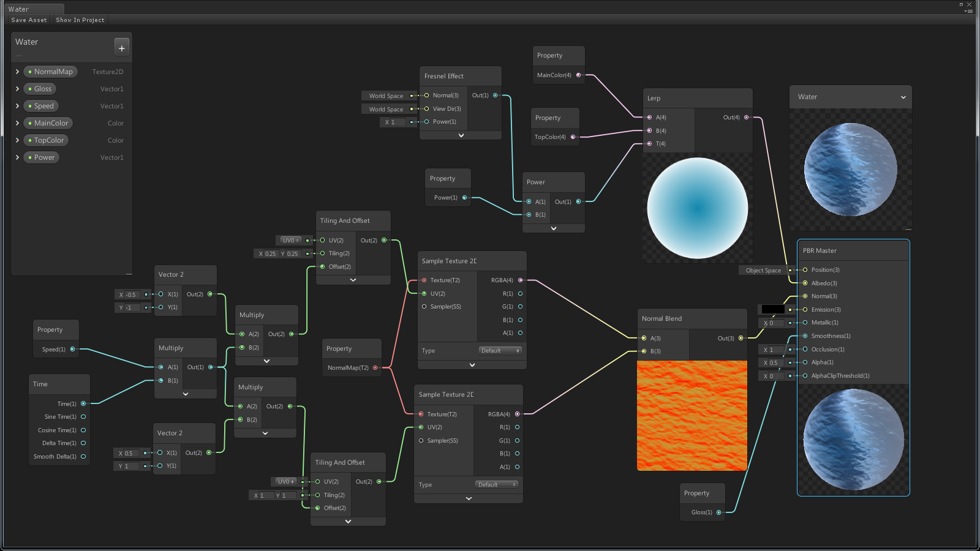980x551 pixels.
Task: Select the MainColor property pill
Action: click(x=48, y=123)
